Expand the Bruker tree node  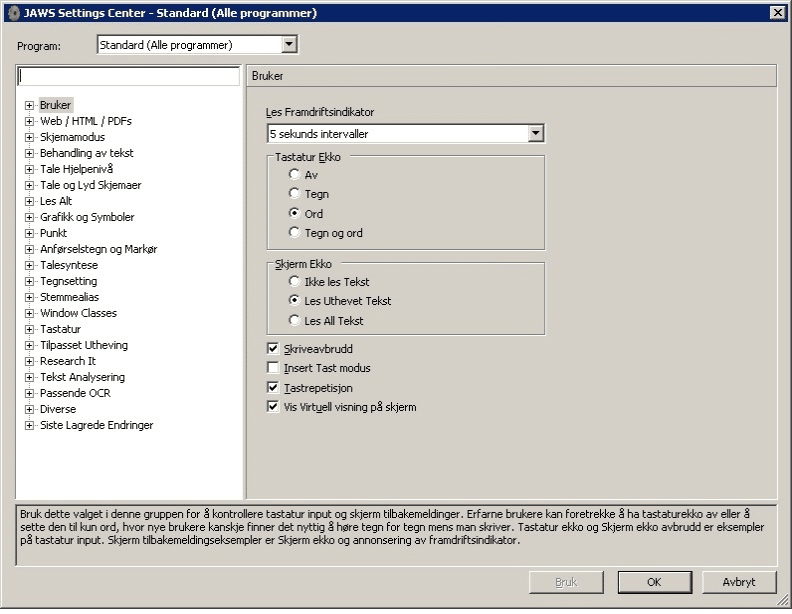point(30,105)
